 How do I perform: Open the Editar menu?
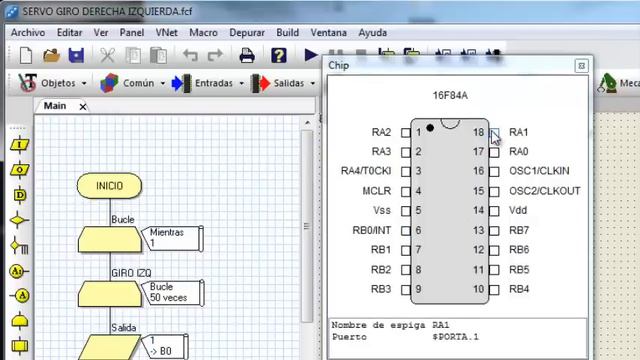69,33
